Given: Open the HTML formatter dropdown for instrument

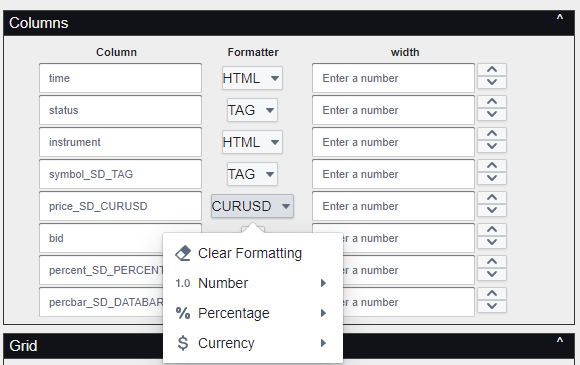Looking at the screenshot, I should point(252,142).
